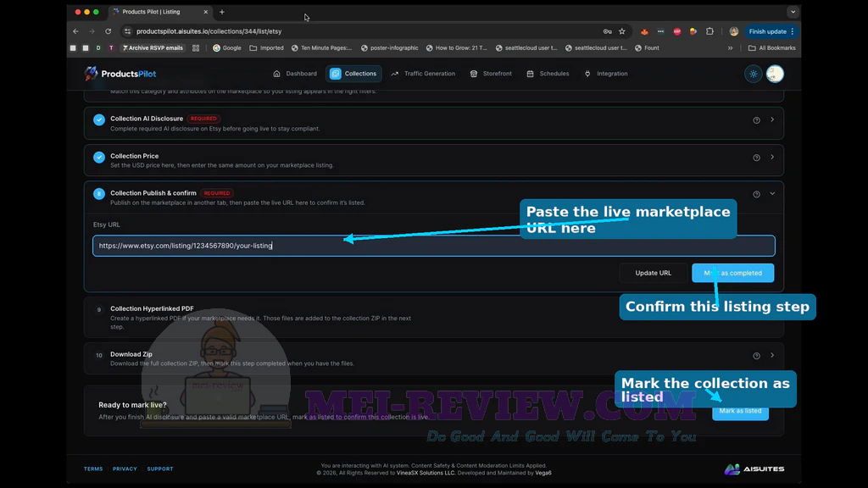Open the site info icon in address bar
The image size is (868, 488).
pyautogui.click(x=127, y=31)
